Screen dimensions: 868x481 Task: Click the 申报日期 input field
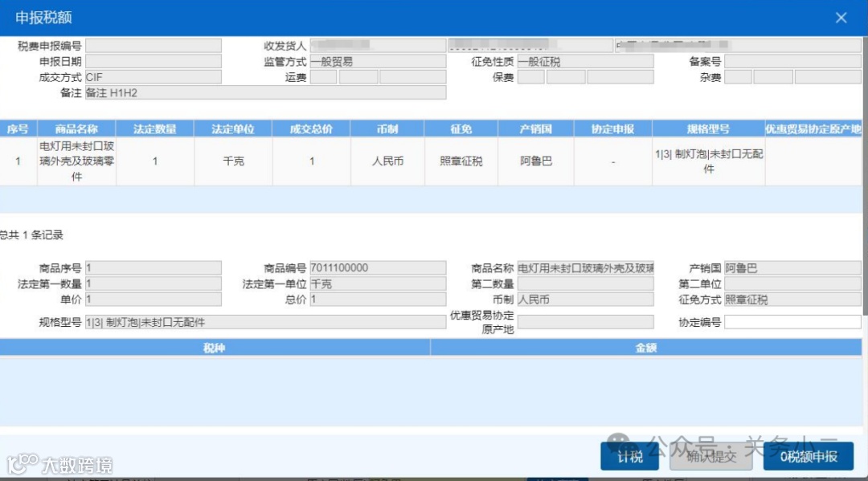click(x=154, y=60)
